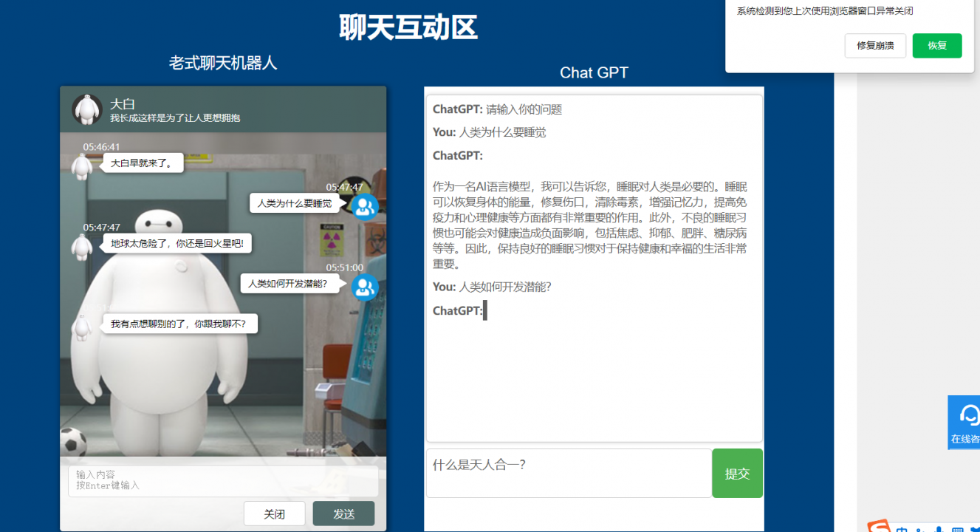
Task: Focus the 输入内容 message box in 大白 chat
Action: [x=223, y=480]
